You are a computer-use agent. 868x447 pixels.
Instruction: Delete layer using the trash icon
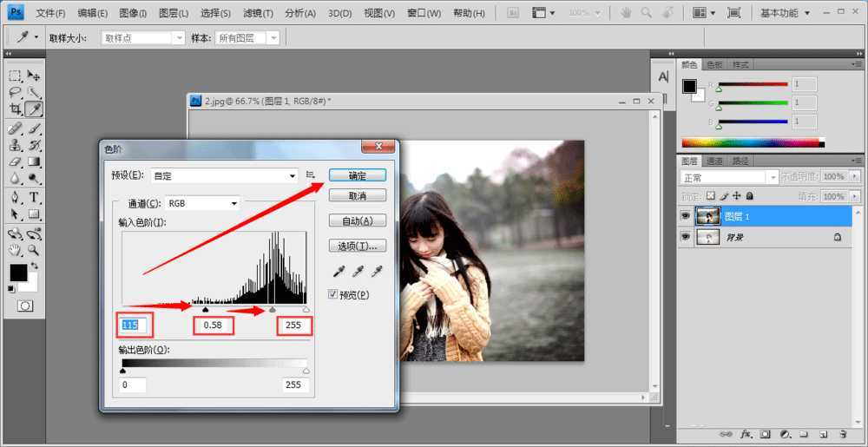pyautogui.click(x=842, y=433)
